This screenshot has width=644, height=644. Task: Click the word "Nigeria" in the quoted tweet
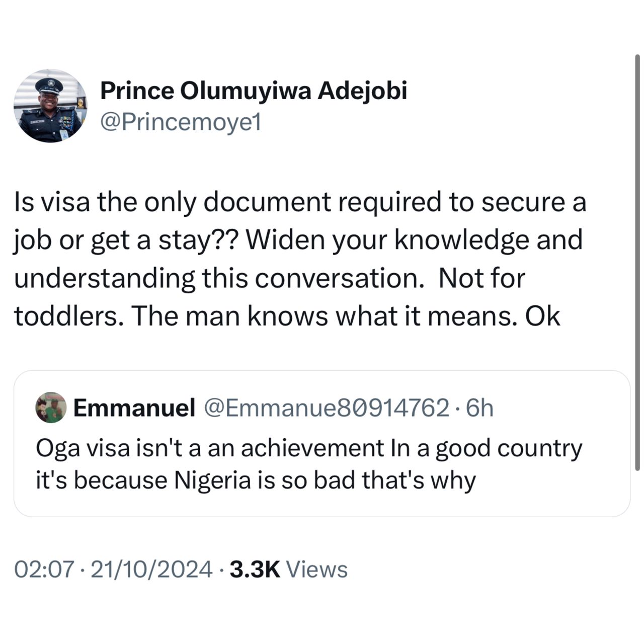click(212, 480)
